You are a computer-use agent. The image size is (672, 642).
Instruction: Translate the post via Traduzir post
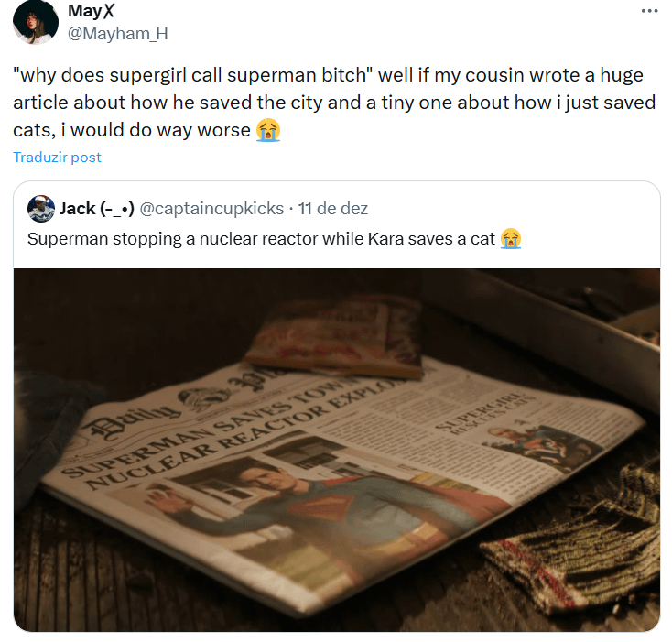(57, 158)
